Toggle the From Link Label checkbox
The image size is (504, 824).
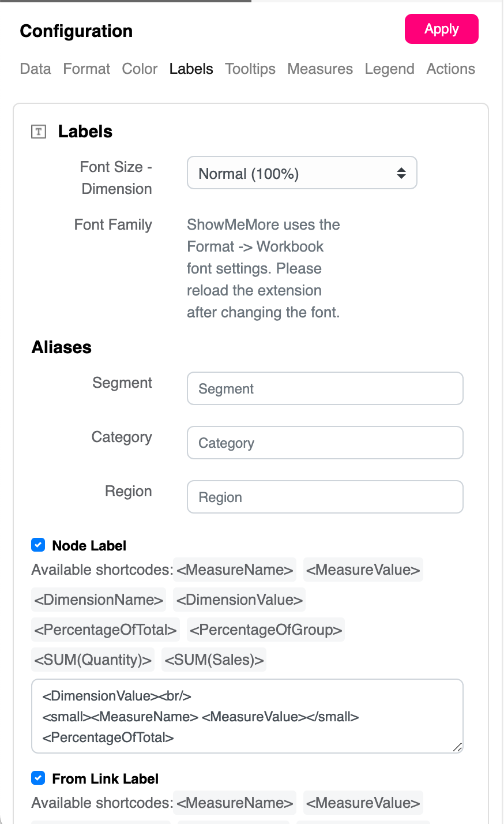pyautogui.click(x=38, y=778)
